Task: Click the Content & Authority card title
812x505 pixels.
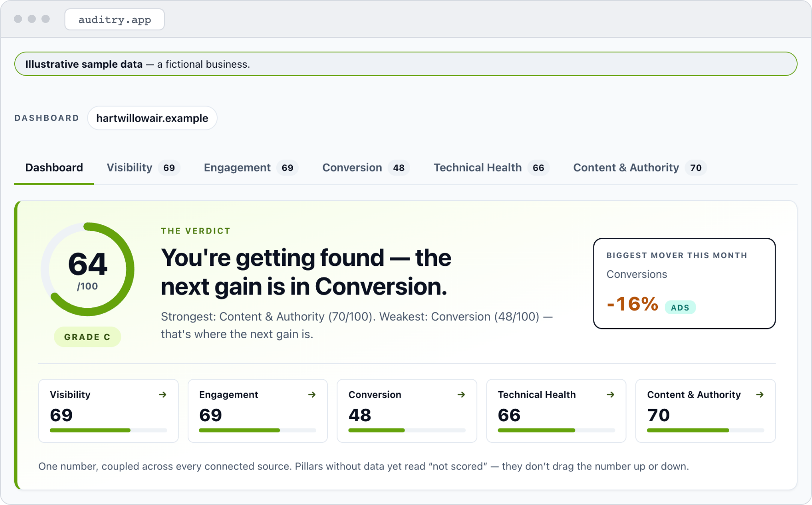Action: pyautogui.click(x=694, y=395)
